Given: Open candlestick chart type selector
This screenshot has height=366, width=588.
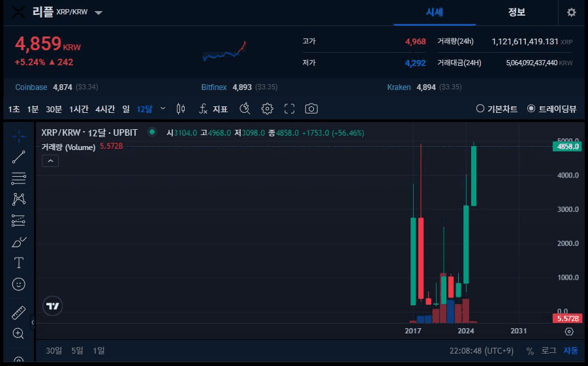Looking at the screenshot, I should pyautogui.click(x=181, y=109).
